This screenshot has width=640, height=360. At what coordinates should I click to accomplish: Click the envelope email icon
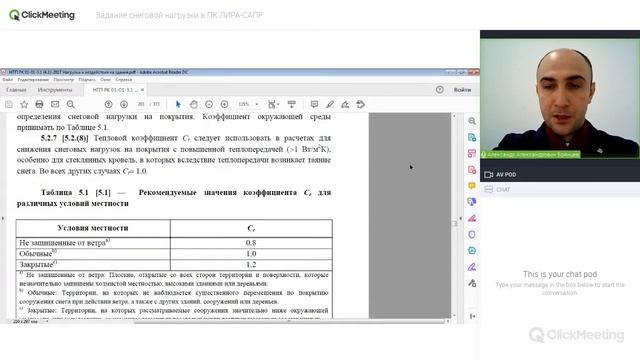(x=55, y=104)
